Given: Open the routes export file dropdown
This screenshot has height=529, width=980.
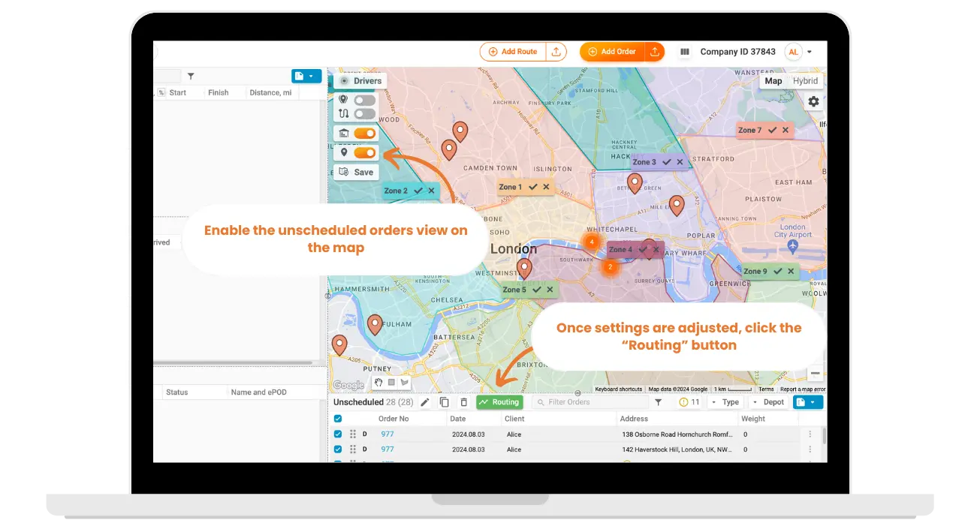Looking at the screenshot, I should (306, 76).
